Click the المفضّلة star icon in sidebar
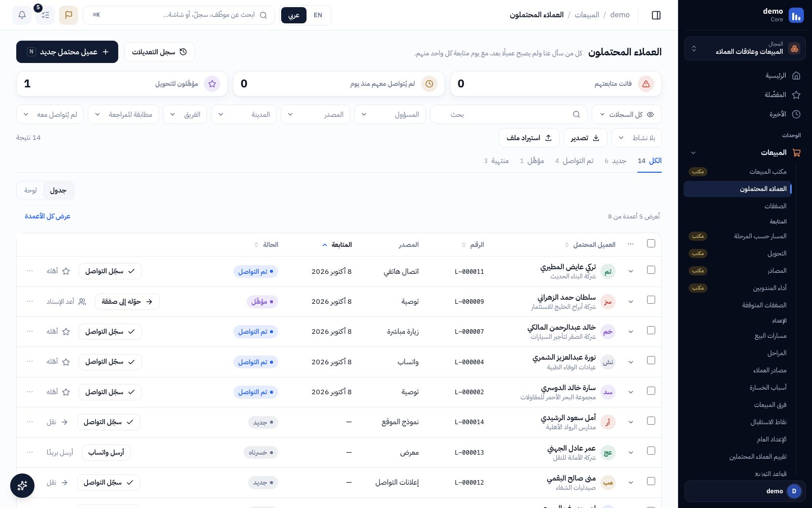The width and height of the screenshot is (812, 508). (x=796, y=95)
